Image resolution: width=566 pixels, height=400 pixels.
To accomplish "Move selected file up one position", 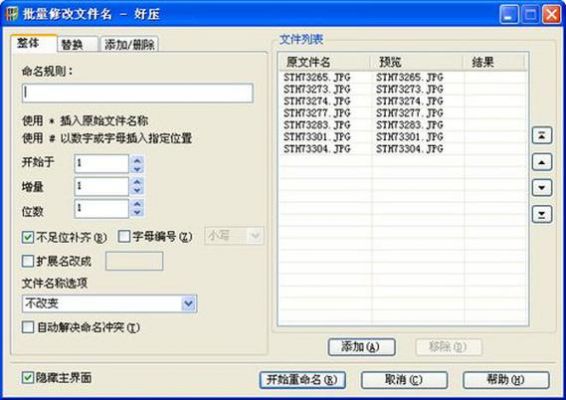I will [542, 162].
